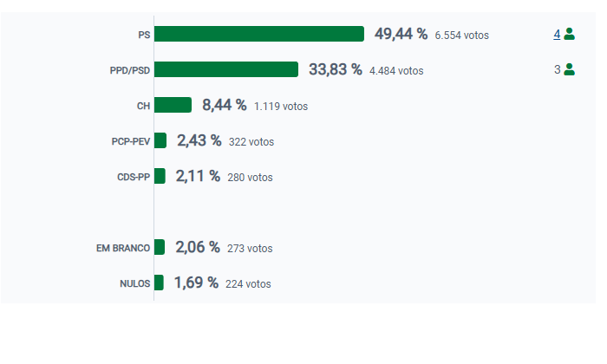Click the PPD/PSD 3 mandates number
The width and height of the screenshot is (607, 364).
pos(558,69)
